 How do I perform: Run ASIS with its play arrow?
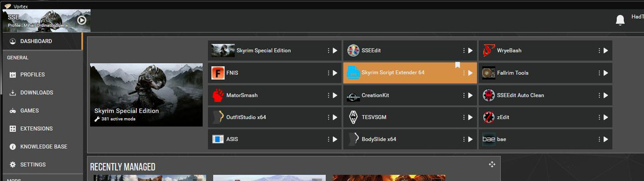click(335, 139)
